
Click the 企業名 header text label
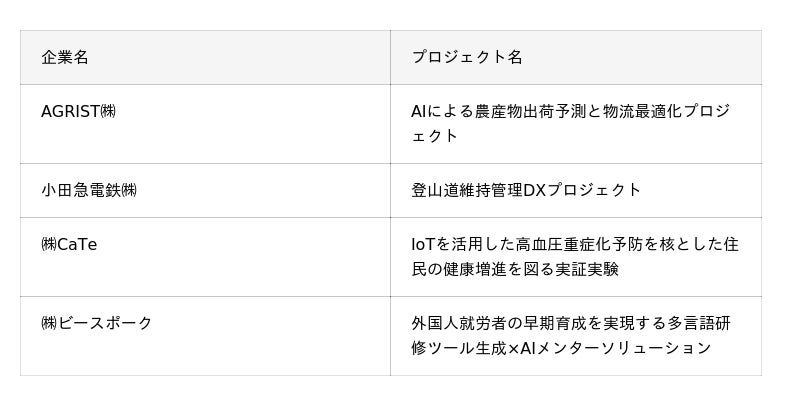point(65,57)
